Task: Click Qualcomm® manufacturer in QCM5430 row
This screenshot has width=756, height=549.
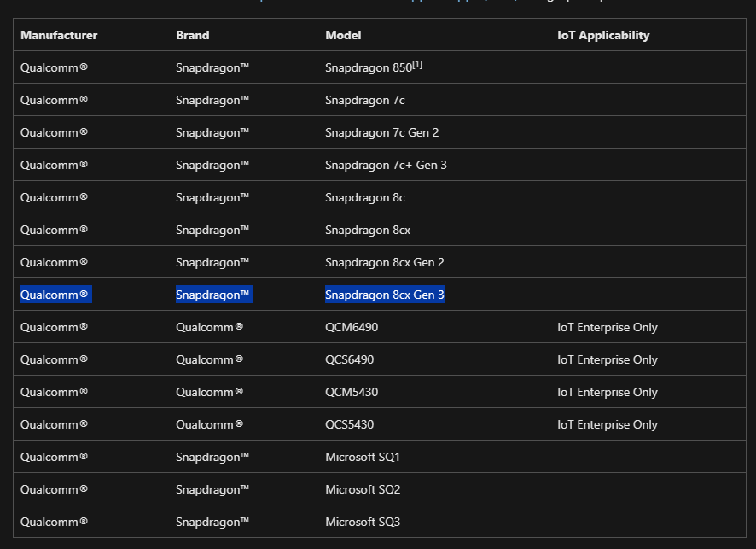Action: pos(54,392)
